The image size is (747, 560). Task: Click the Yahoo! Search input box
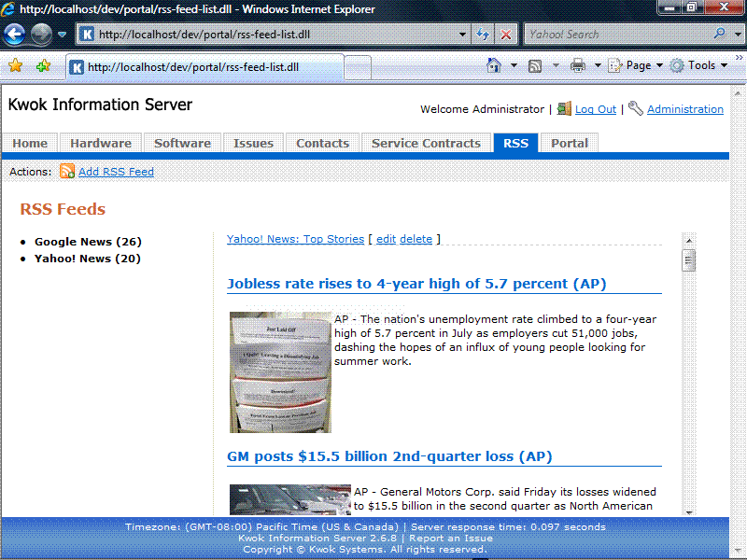pyautogui.click(x=617, y=35)
